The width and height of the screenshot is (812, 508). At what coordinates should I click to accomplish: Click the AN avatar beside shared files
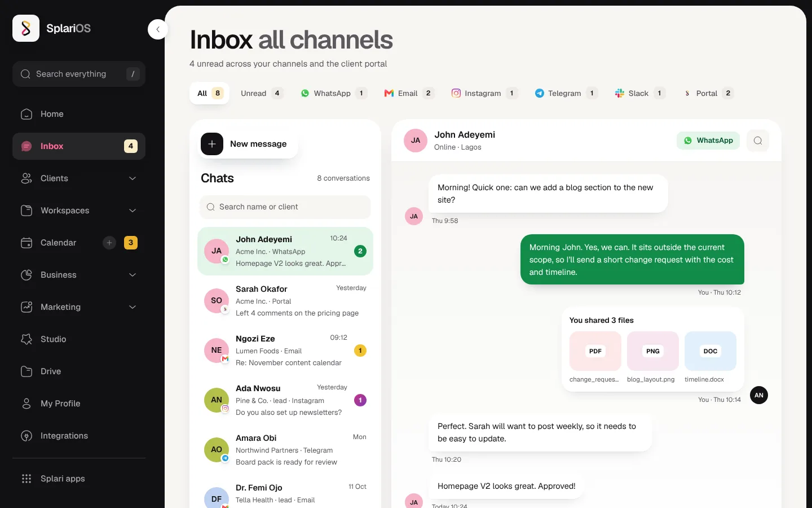coord(759,395)
